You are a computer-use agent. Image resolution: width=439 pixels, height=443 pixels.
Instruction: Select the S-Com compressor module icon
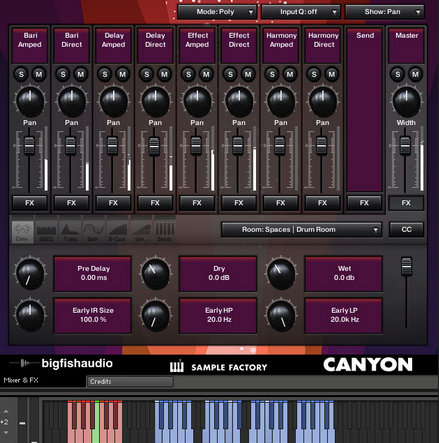coord(117,232)
